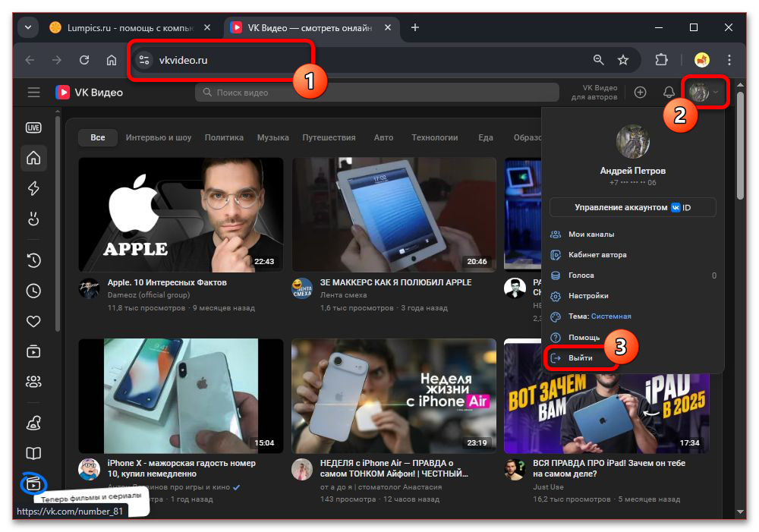Open site information icon in address bar

tap(143, 60)
